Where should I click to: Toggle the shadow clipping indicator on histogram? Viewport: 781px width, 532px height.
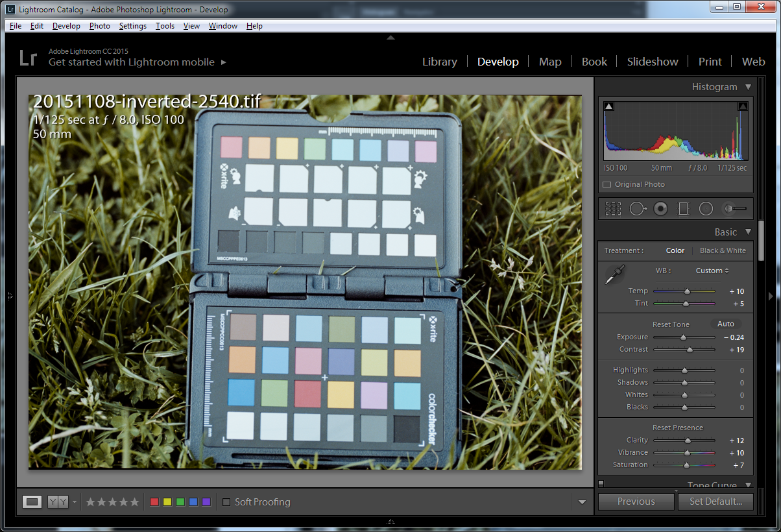tap(608, 104)
